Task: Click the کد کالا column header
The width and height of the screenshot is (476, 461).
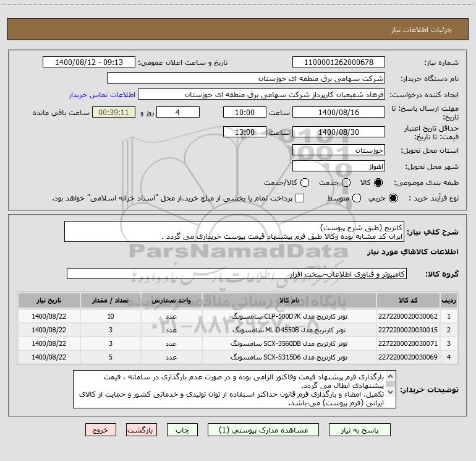Action: (408, 300)
